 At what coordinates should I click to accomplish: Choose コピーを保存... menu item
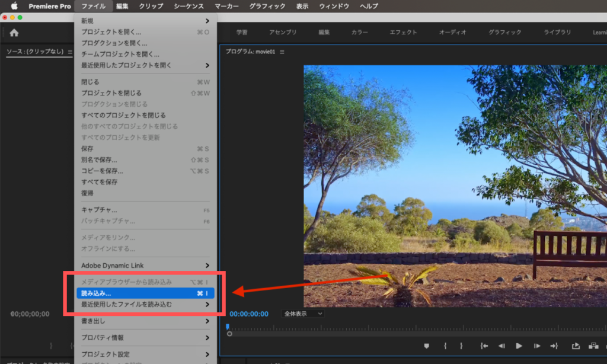[145, 171]
